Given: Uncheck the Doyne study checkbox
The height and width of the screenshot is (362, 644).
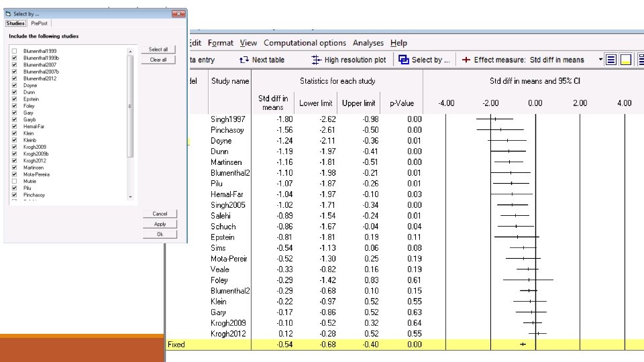Looking at the screenshot, I should tap(14, 85).
